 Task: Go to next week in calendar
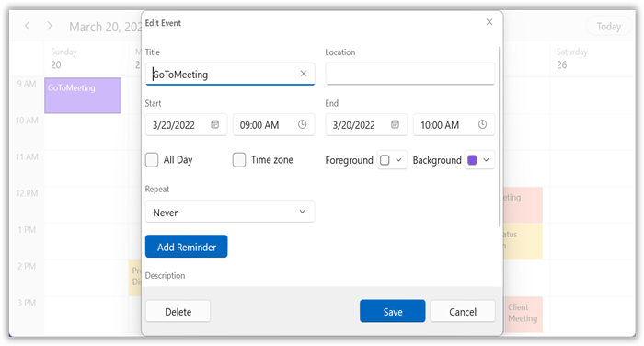50,26
